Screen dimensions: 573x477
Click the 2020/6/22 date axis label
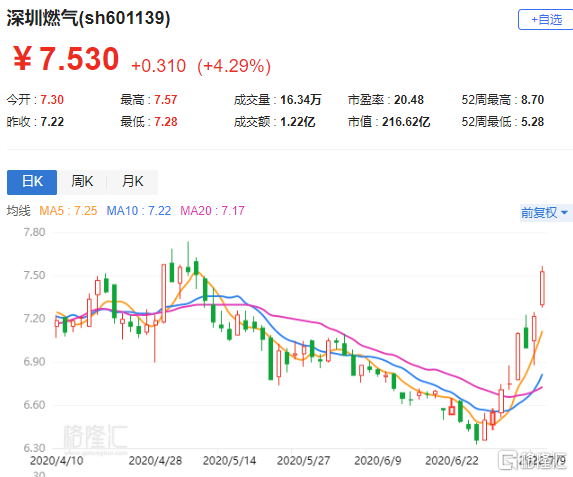point(452,461)
